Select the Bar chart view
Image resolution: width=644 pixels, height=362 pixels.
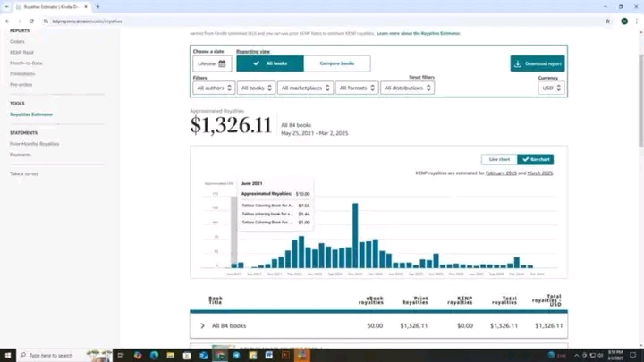click(536, 159)
